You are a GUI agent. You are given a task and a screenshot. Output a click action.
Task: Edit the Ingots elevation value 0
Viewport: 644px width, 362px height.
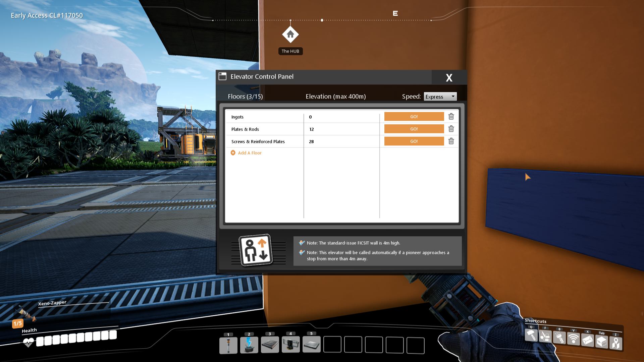(x=342, y=117)
